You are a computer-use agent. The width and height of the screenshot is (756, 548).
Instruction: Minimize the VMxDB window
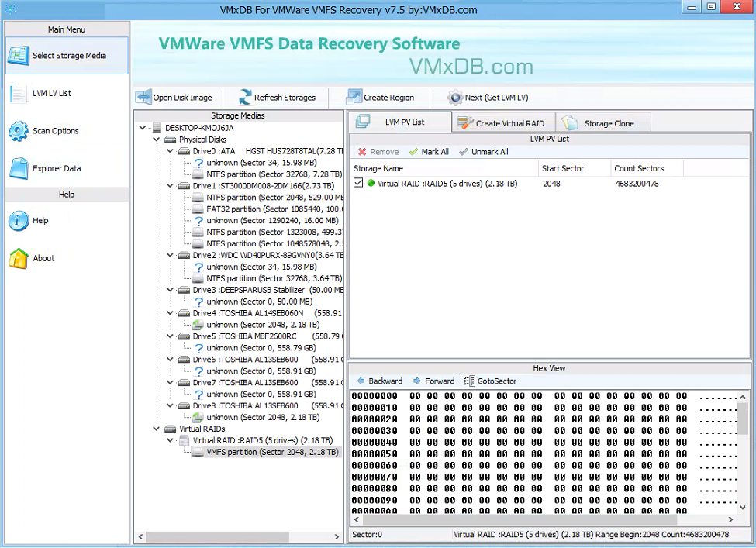click(x=692, y=7)
